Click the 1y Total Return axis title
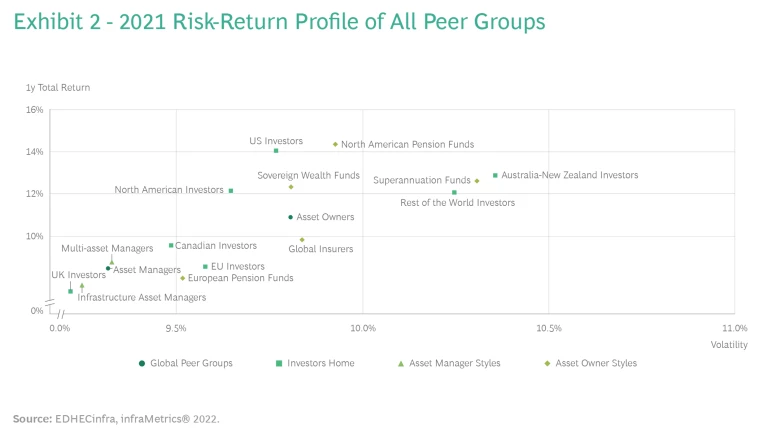This screenshot has height=437, width=768. point(58,88)
